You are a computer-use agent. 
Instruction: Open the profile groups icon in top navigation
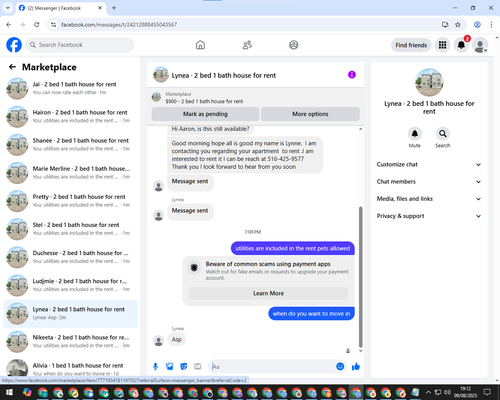click(294, 45)
